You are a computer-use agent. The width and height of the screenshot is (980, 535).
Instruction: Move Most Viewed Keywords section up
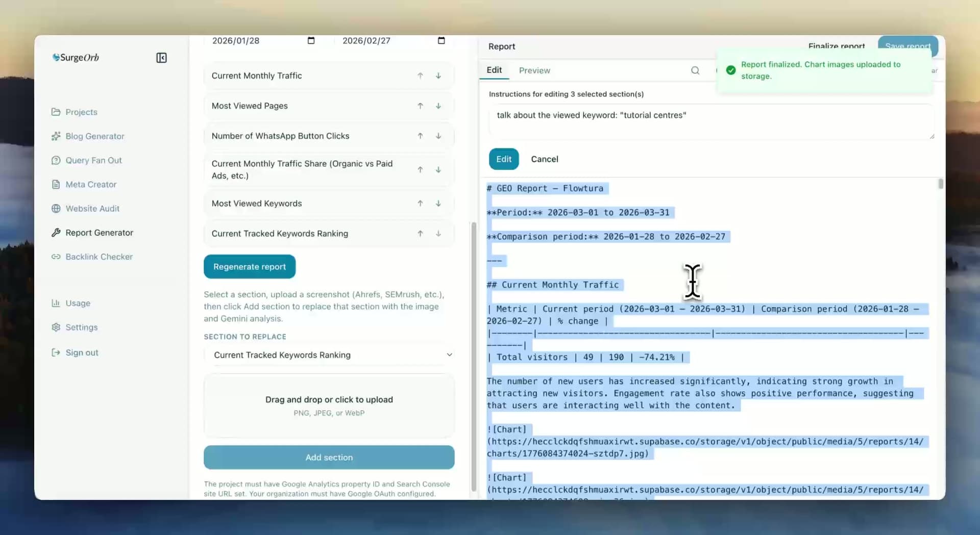point(420,203)
